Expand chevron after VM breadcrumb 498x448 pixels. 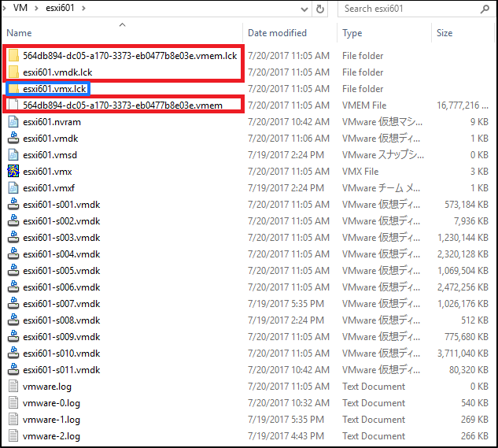pos(36,8)
